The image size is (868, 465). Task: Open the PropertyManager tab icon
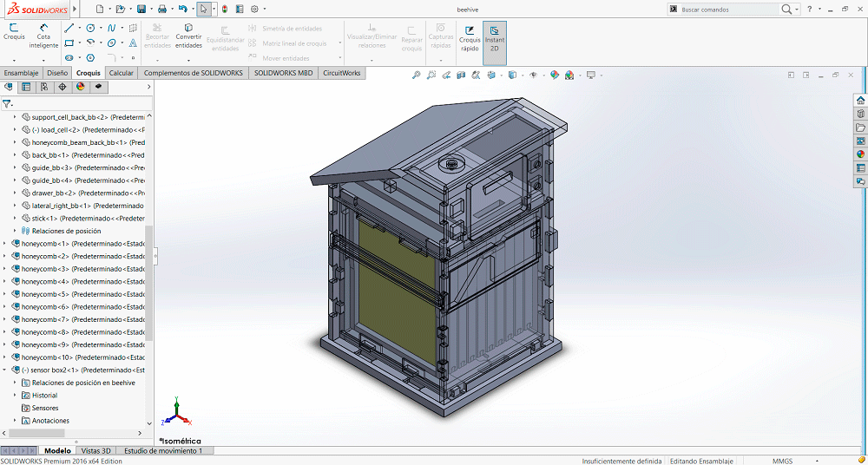click(26, 87)
